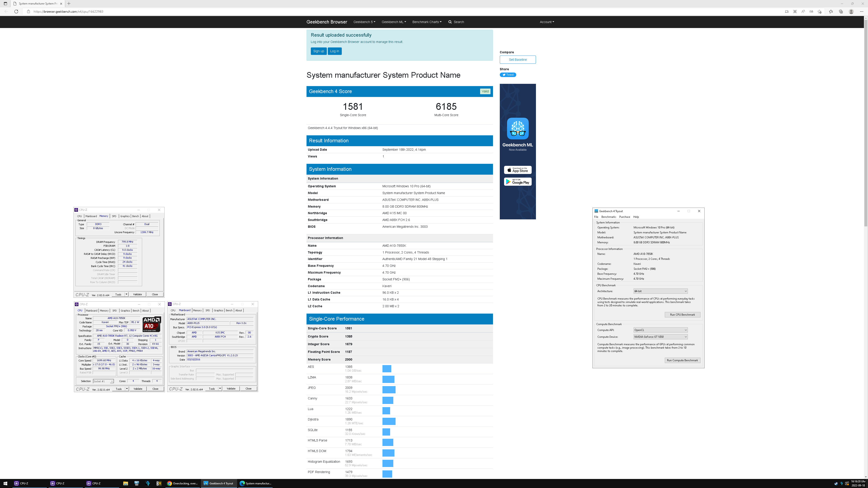Click the BM icon in the taskbar
Viewport: 868px width, 488px height.
click(x=159, y=483)
